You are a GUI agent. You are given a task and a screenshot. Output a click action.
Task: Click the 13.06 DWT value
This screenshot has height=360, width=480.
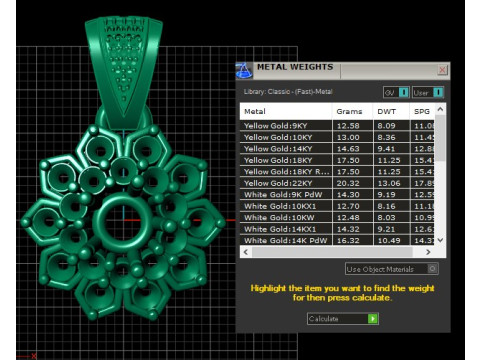tap(389, 183)
